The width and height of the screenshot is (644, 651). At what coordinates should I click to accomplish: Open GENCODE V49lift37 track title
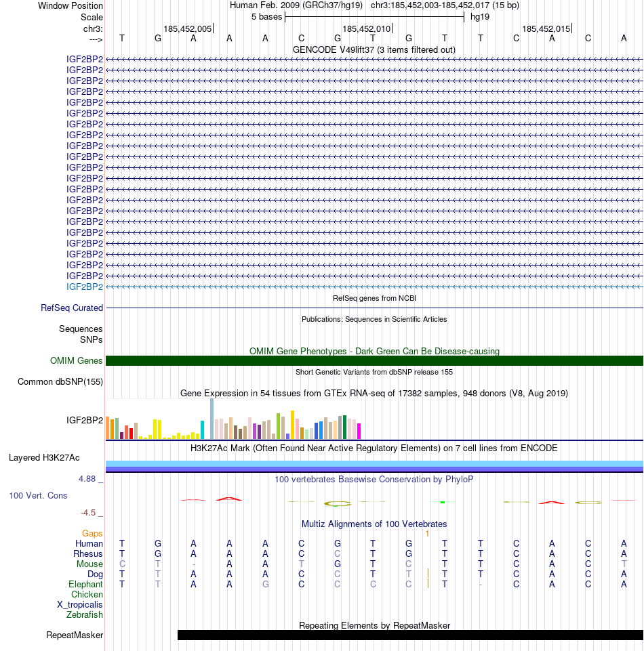point(374,50)
